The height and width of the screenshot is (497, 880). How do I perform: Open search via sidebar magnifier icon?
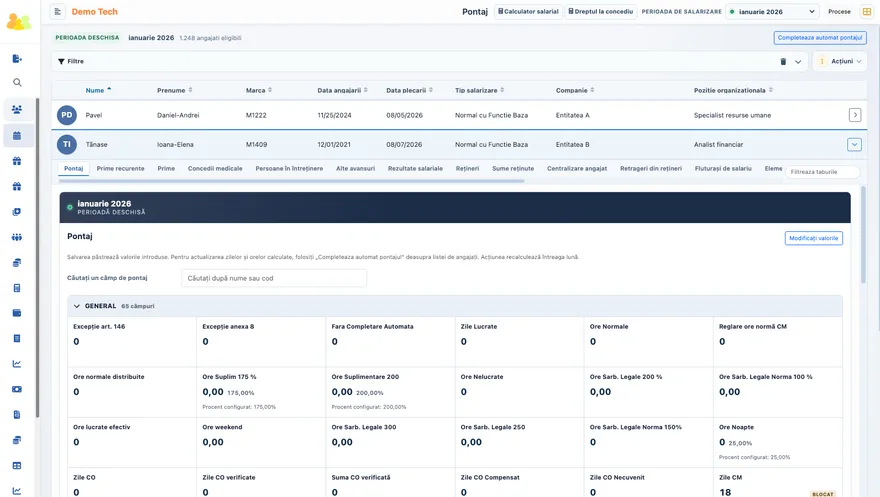(17, 82)
